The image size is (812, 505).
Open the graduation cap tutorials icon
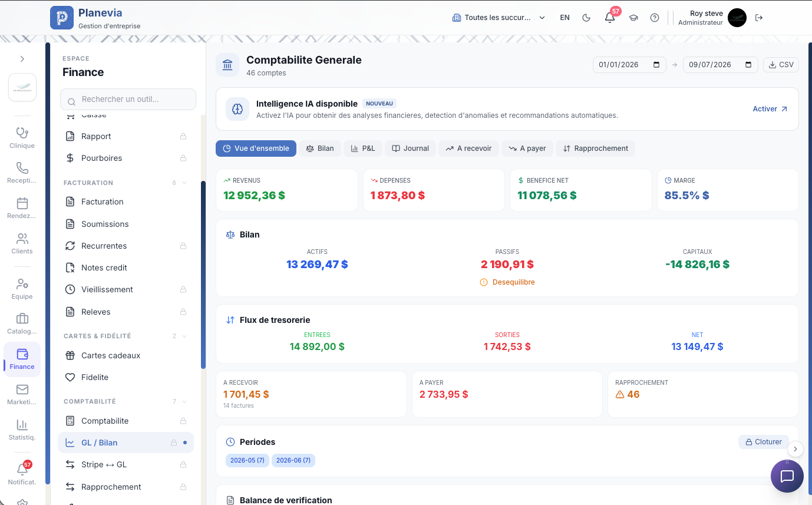point(633,18)
